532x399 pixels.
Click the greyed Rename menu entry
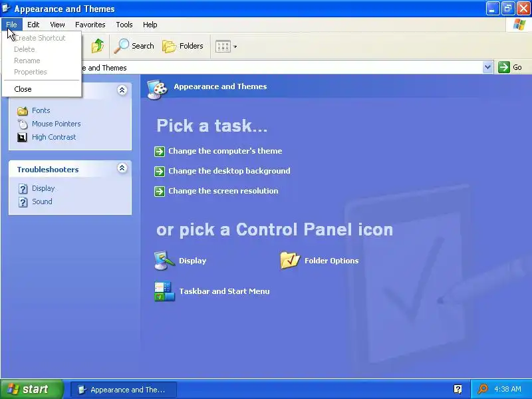pyautogui.click(x=42, y=61)
